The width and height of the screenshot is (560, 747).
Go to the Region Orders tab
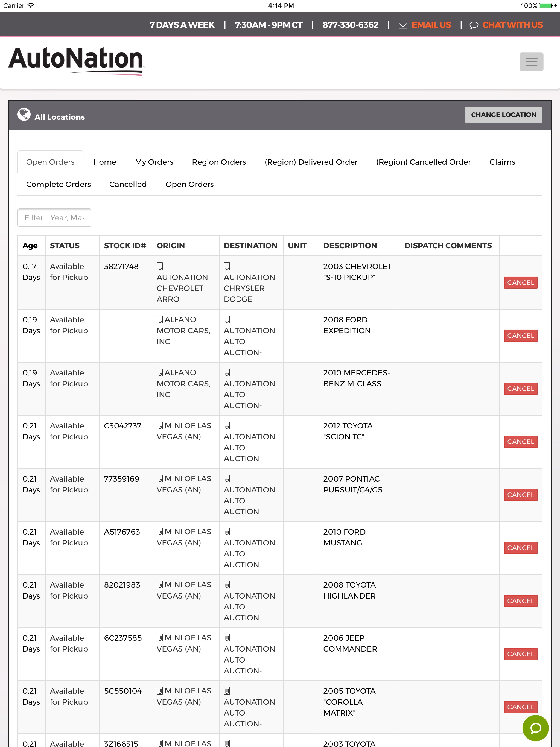(x=219, y=162)
